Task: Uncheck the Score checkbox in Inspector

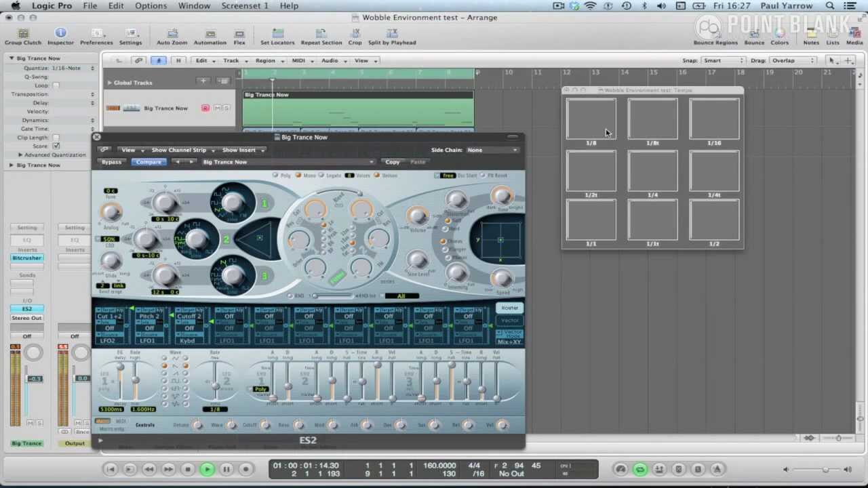Action: 56,146
